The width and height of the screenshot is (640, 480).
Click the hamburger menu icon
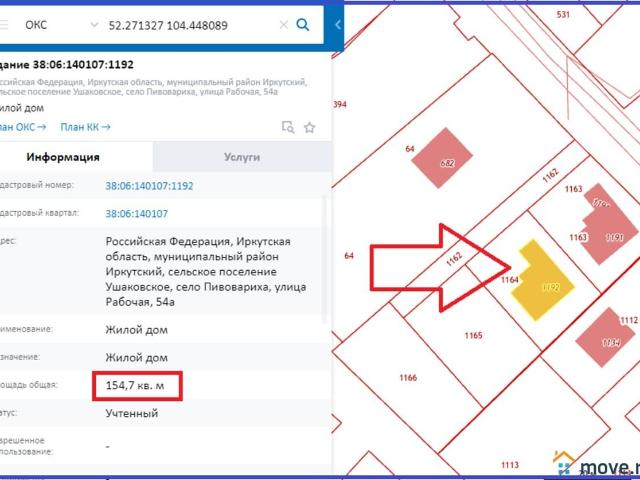(4, 25)
